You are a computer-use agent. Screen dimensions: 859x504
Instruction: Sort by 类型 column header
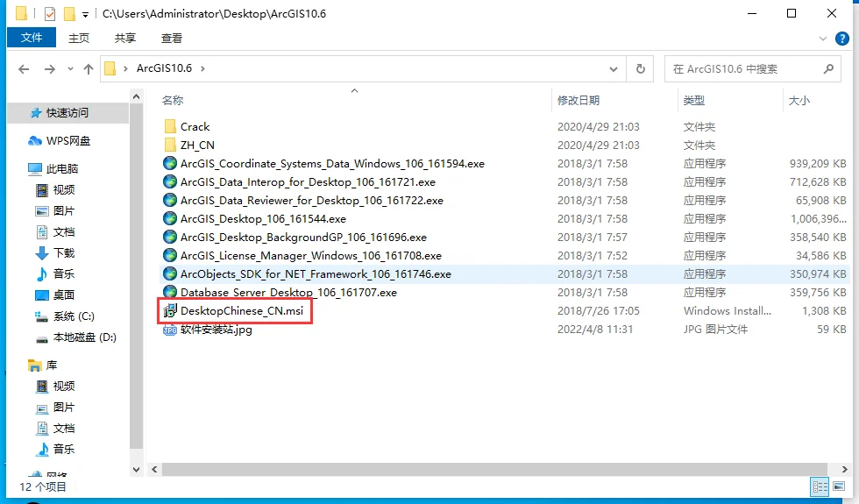(693, 100)
